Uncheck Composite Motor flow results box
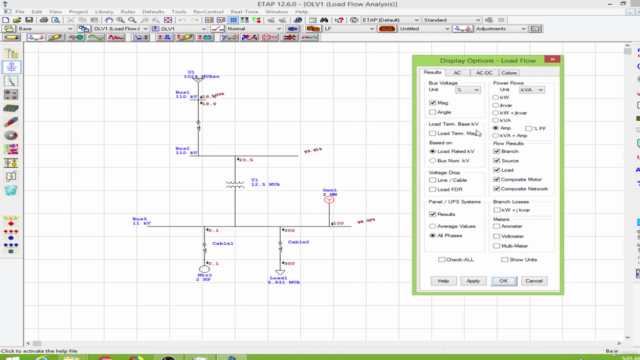Image resolution: width=640 pixels, height=360 pixels. pos(497,180)
